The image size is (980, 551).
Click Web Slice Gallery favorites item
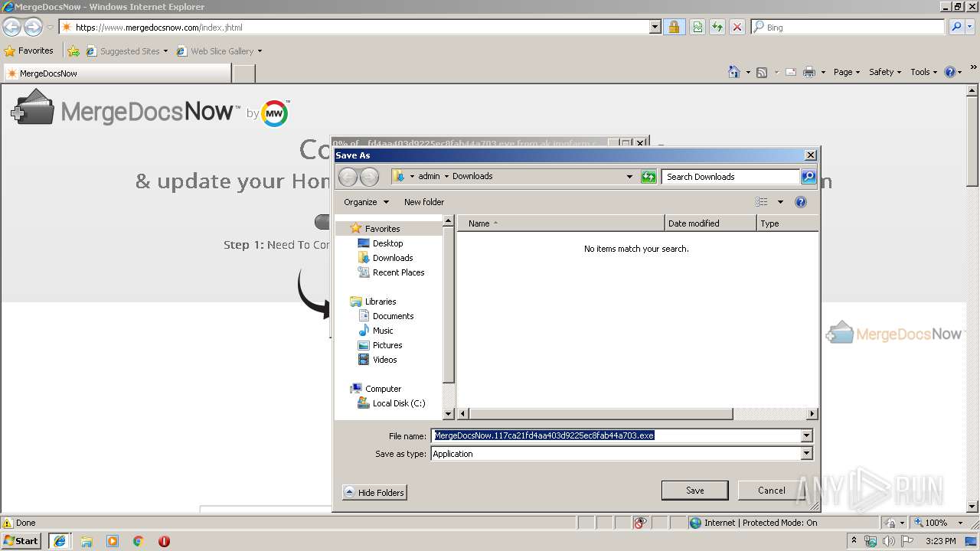tap(219, 51)
